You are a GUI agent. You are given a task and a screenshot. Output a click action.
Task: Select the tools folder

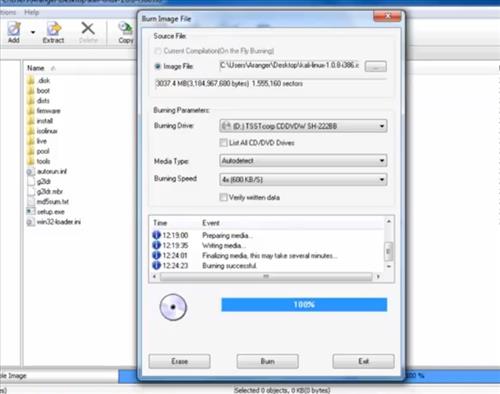point(39,161)
